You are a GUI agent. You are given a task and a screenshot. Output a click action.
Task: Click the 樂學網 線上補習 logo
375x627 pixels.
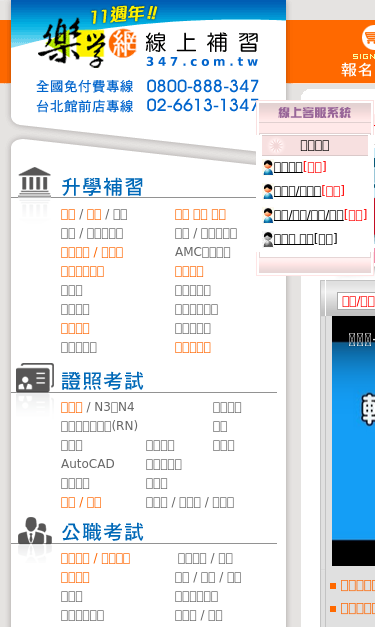(148, 44)
